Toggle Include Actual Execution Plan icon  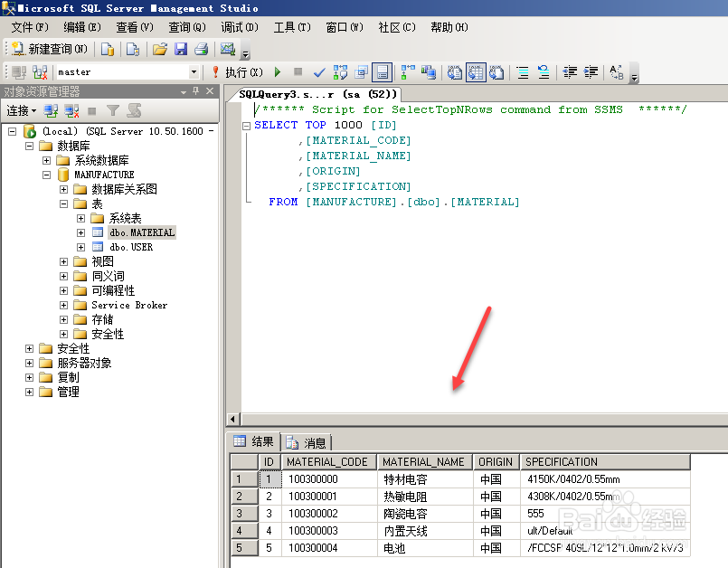(408, 72)
